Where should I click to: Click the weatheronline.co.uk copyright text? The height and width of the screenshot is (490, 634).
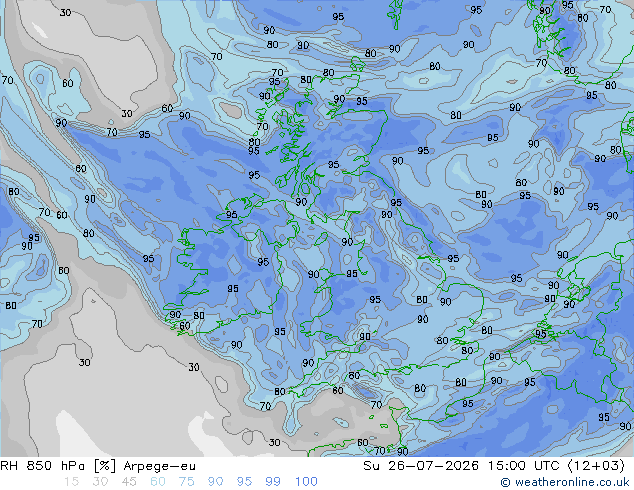(x=564, y=482)
